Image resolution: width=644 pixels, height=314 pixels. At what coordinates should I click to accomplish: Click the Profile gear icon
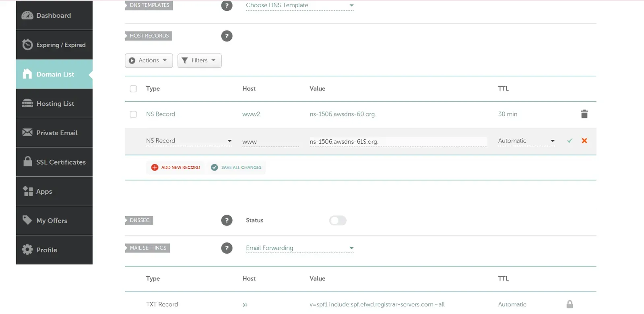[x=27, y=250]
